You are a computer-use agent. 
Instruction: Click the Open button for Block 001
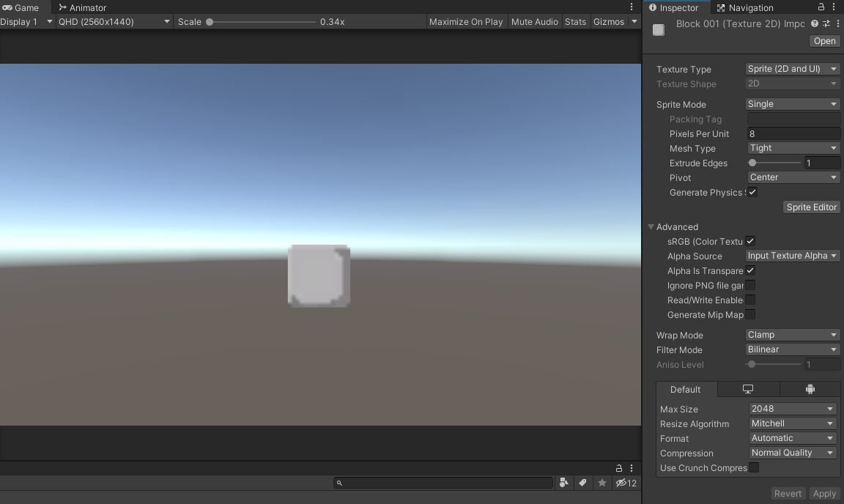(824, 41)
